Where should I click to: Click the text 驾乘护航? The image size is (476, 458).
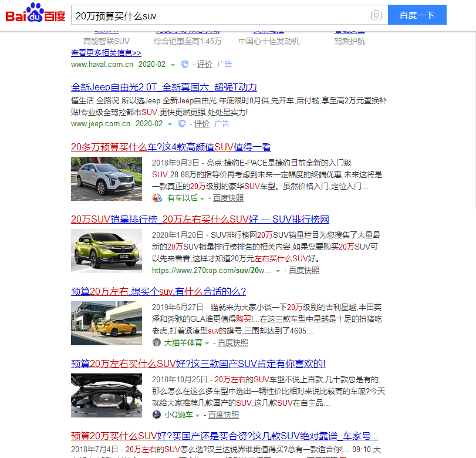350,41
